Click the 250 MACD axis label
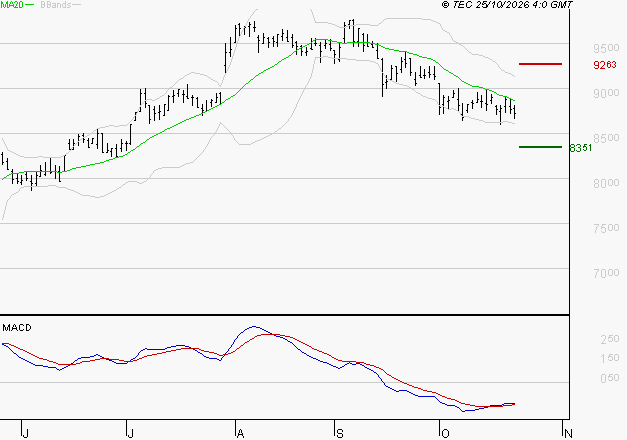Image resolution: width=627 pixels, height=440 pixels. 610,339
